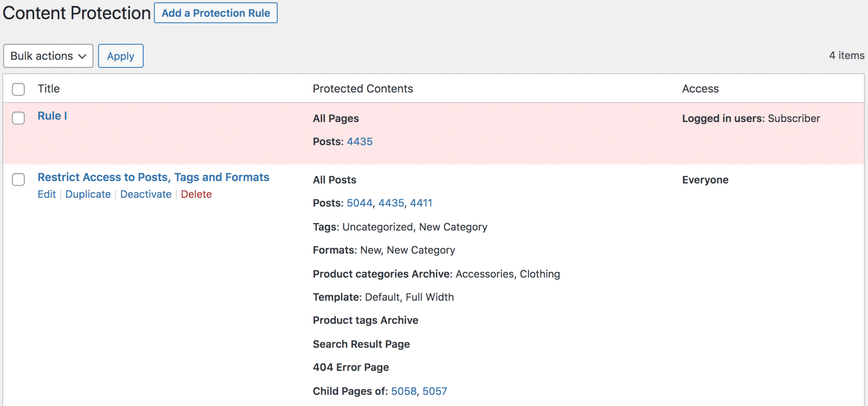Click the Delete row action
This screenshot has width=868, height=406.
(196, 194)
